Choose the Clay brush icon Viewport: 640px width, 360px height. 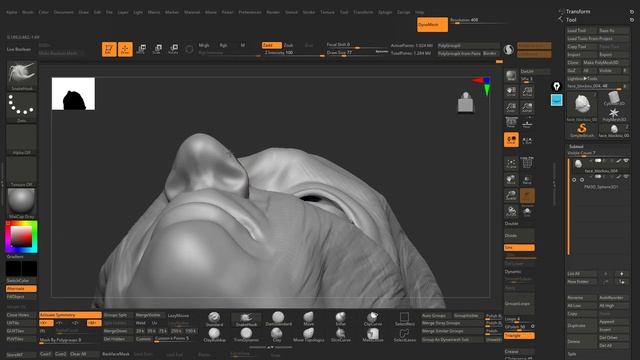tap(277, 335)
